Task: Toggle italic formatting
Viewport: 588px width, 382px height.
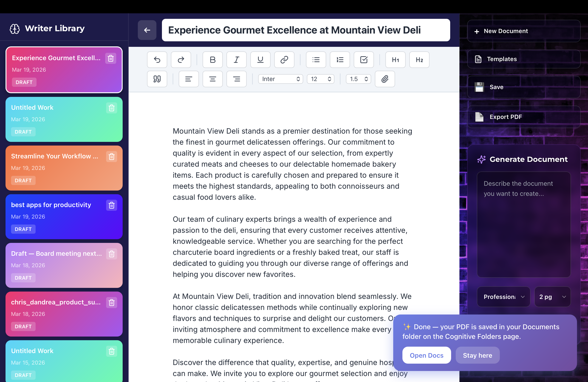Action: (236, 60)
